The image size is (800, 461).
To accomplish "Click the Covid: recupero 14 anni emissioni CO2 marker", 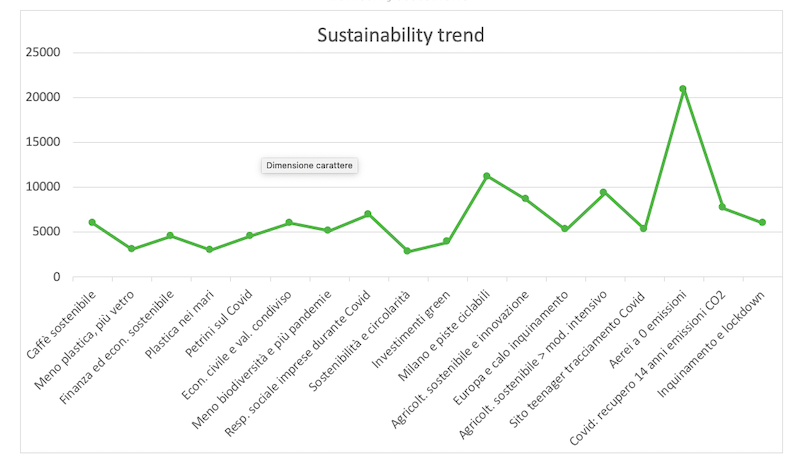I will 722,208.
